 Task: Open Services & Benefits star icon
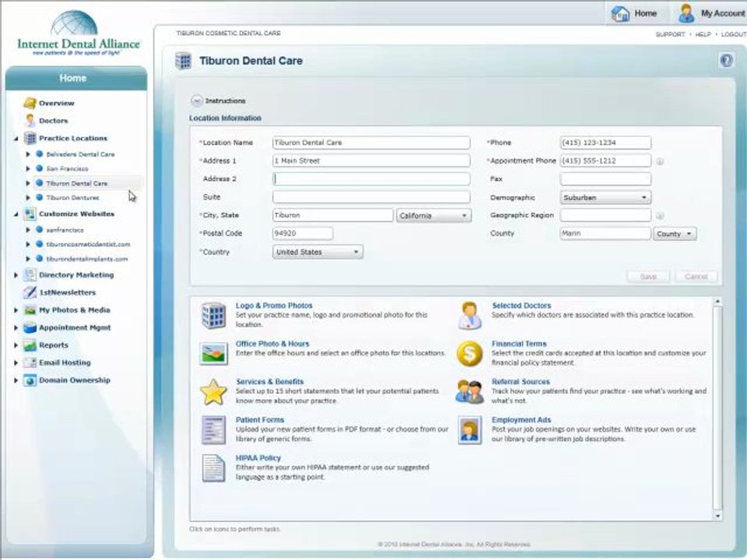coord(213,392)
